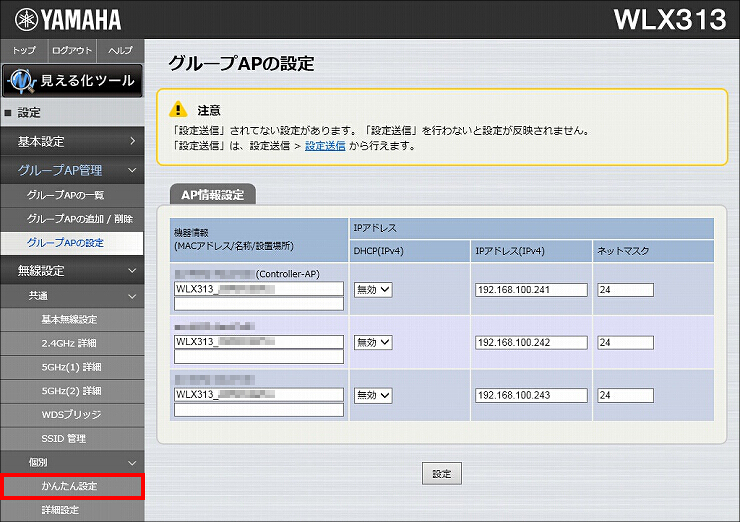Click location field of second AP
Image resolution: width=740 pixels, height=522 pixels.
259,356
